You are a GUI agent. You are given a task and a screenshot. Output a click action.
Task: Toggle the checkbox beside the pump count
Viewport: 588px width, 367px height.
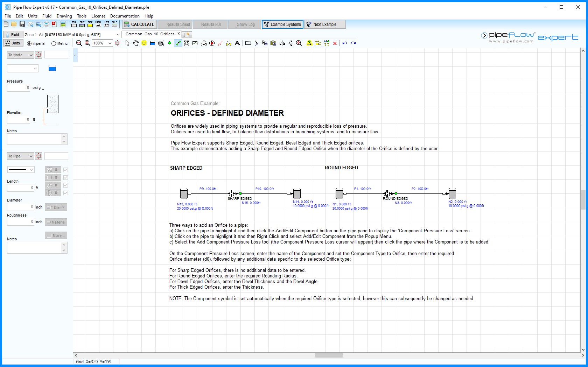(65, 193)
